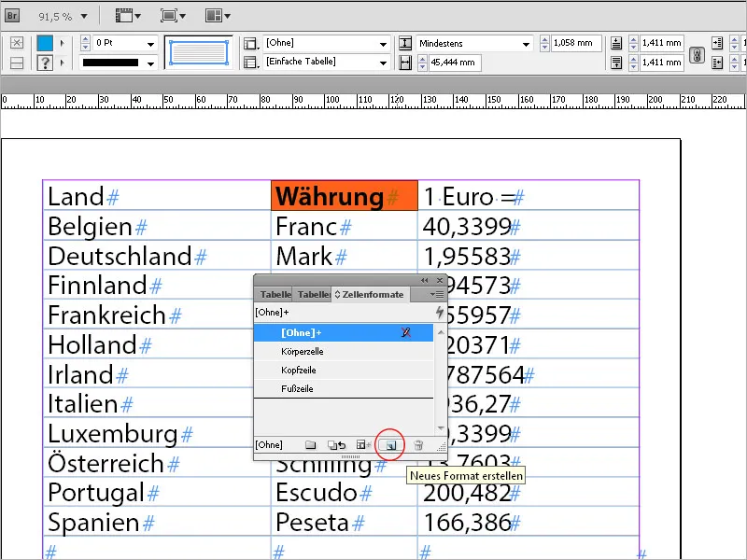747x560 pixels.
Task: Toggle the paperclip constrain icon
Action: [x=698, y=53]
